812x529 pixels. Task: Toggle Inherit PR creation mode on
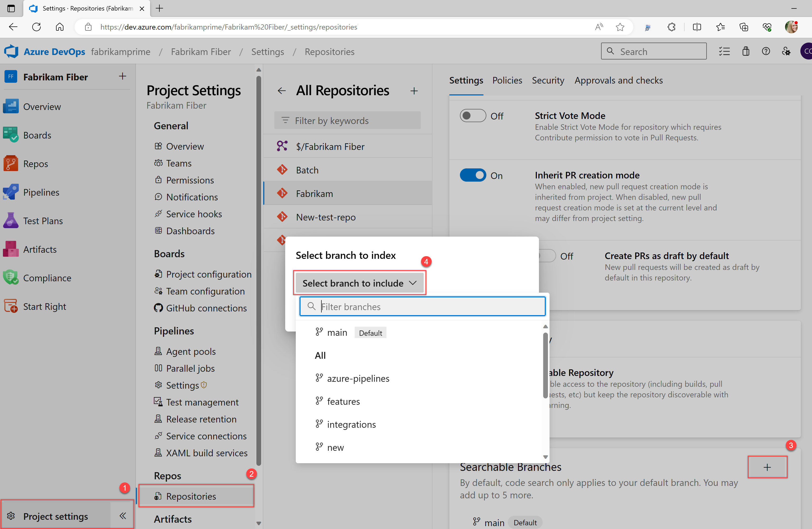pyautogui.click(x=473, y=175)
